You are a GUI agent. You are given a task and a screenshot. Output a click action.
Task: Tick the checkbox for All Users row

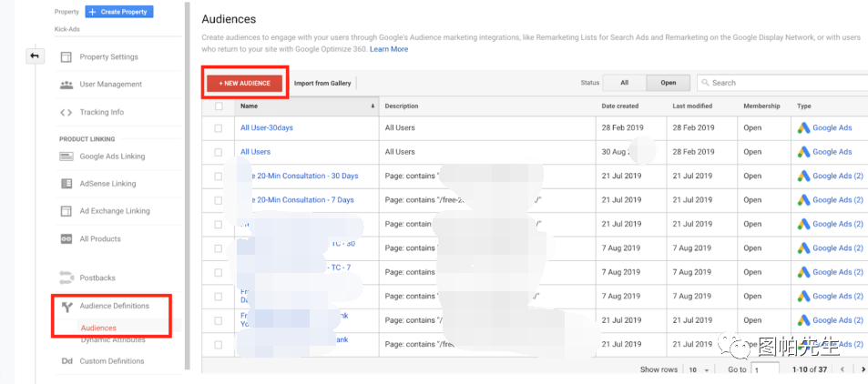tap(218, 152)
